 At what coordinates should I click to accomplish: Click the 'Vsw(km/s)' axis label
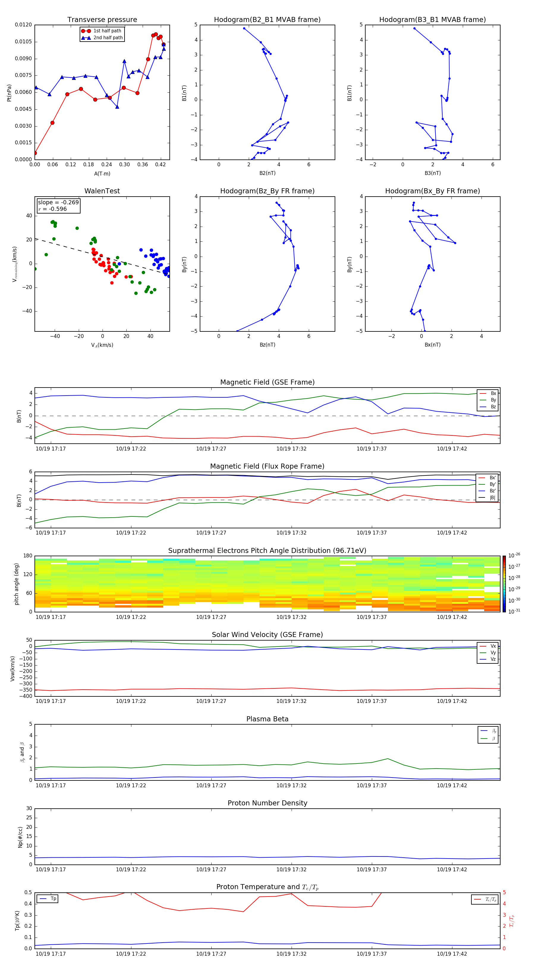point(12,668)
